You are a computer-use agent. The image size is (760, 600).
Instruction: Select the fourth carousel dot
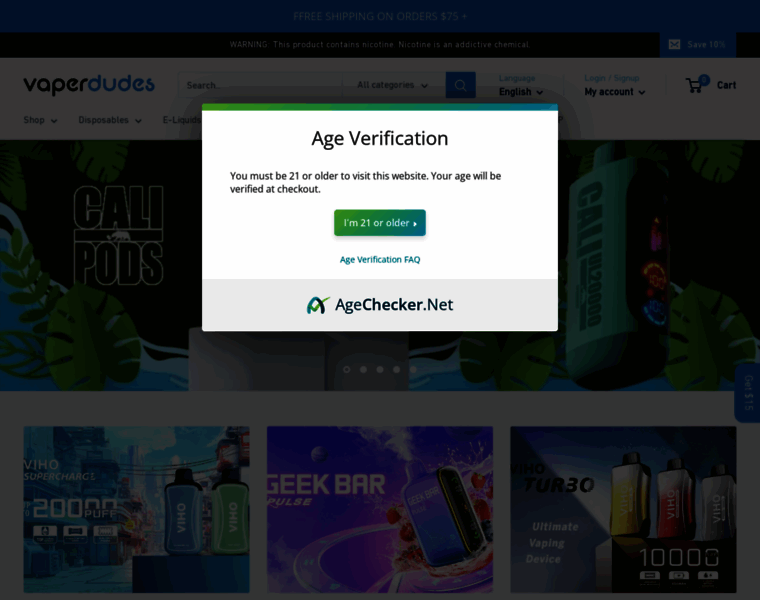(x=396, y=369)
